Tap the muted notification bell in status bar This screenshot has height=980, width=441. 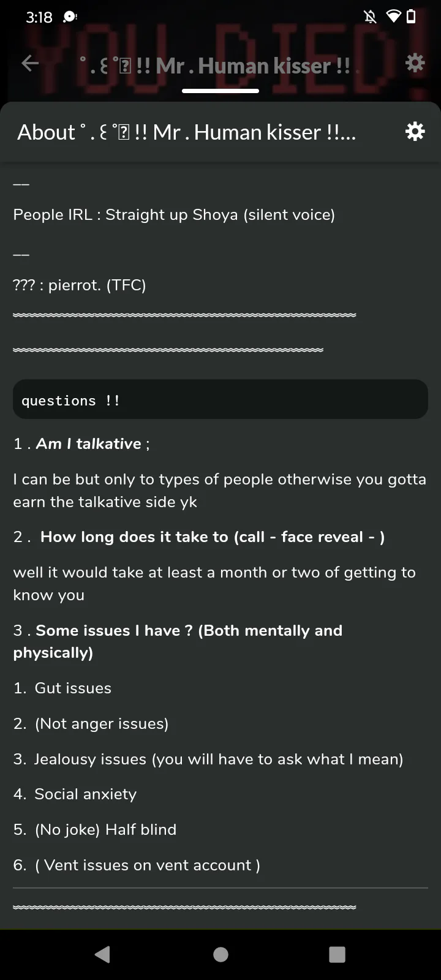point(370,17)
